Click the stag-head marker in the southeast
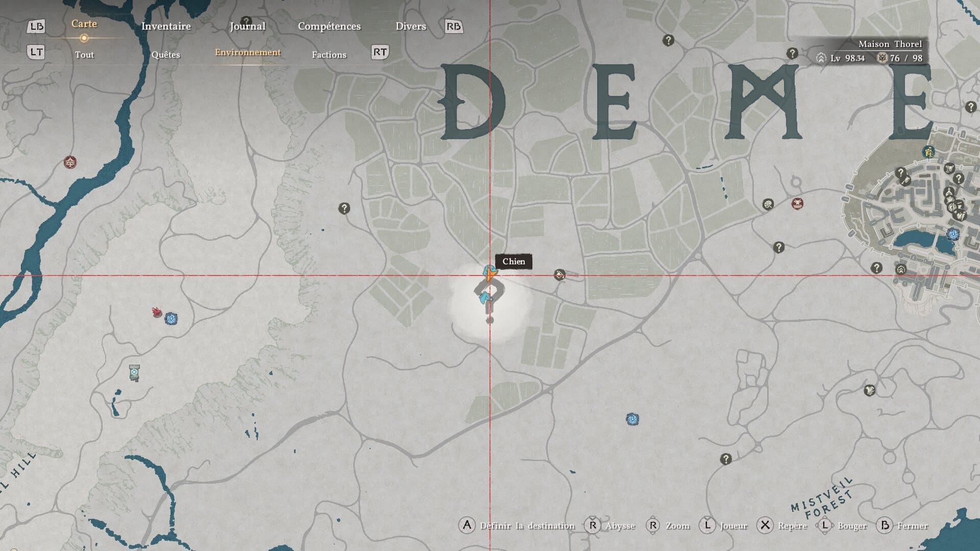The height and width of the screenshot is (551, 980). 870,390
